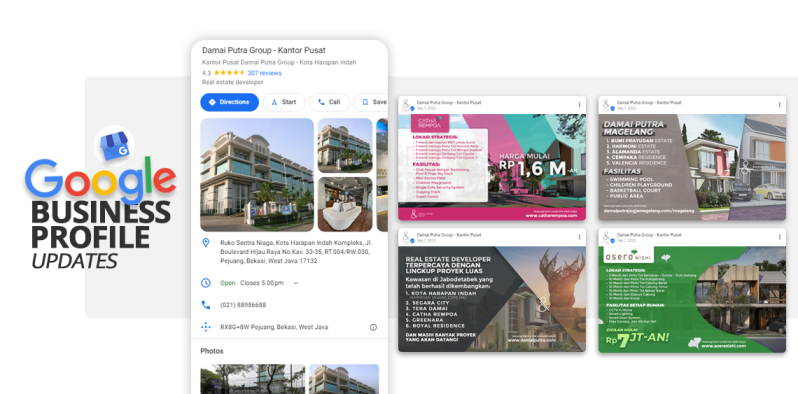Click the Save button
The image size is (798, 394).
[x=372, y=102]
